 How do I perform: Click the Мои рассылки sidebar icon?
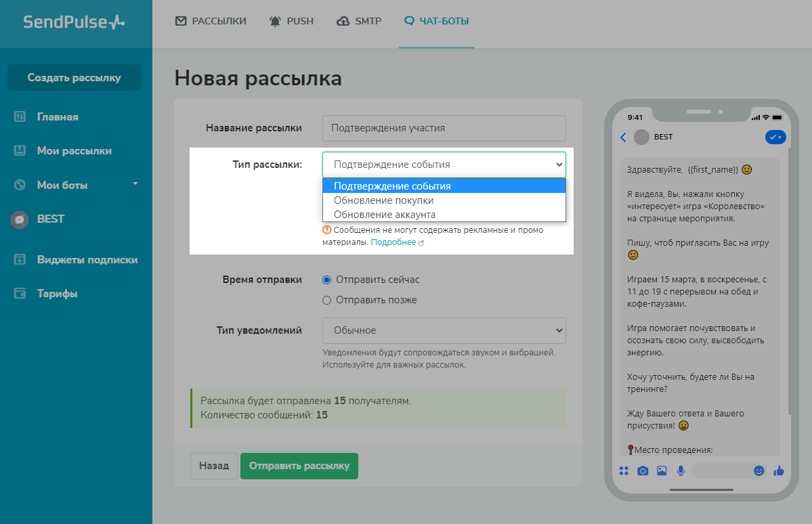click(x=20, y=151)
